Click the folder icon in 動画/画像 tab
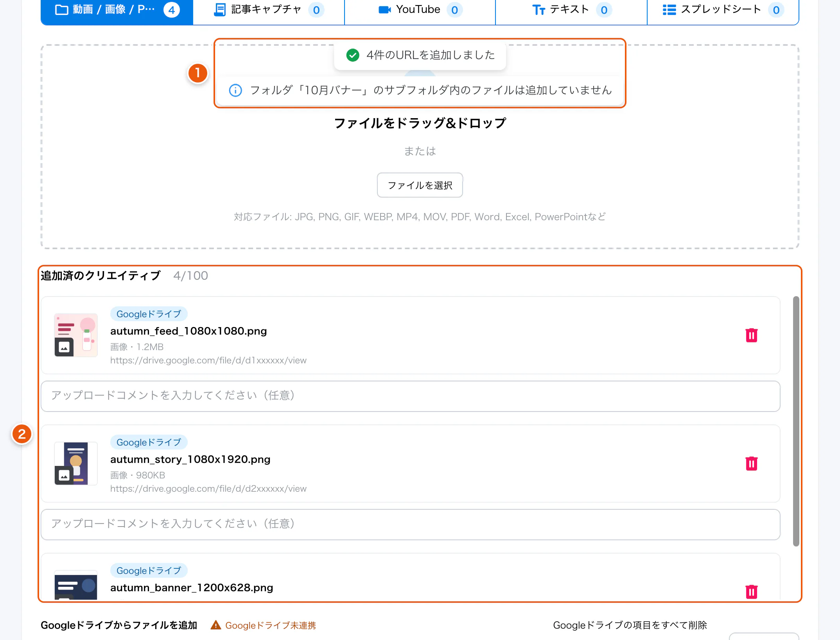Viewport: 840px width, 640px height. click(x=61, y=10)
